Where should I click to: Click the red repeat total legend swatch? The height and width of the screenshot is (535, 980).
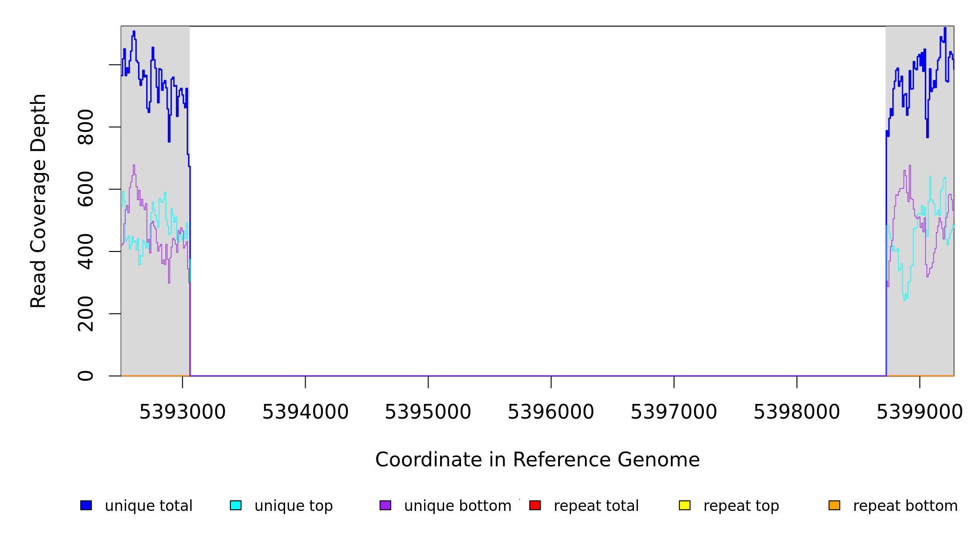535,505
